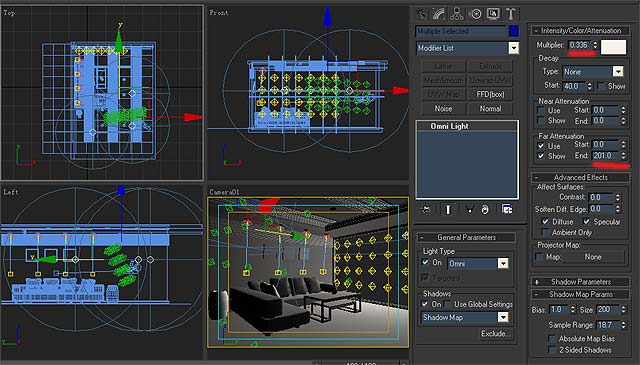Open the Create command panel tab
This screenshot has height=365, width=640.
422,14
